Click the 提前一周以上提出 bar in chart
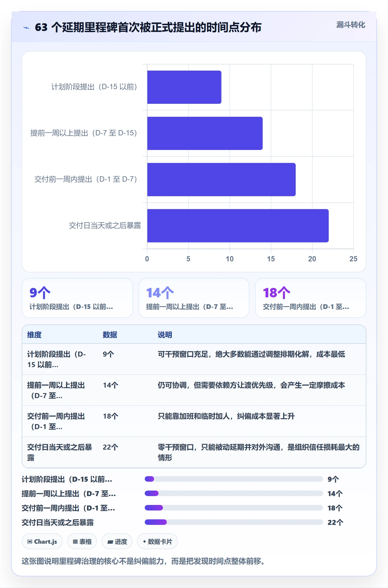The height and width of the screenshot is (588, 388). tap(205, 133)
